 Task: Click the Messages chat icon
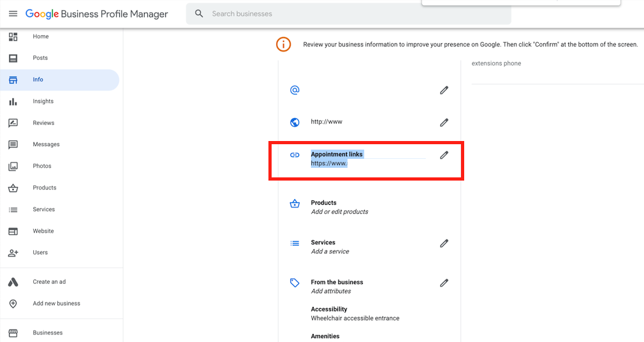point(13,144)
